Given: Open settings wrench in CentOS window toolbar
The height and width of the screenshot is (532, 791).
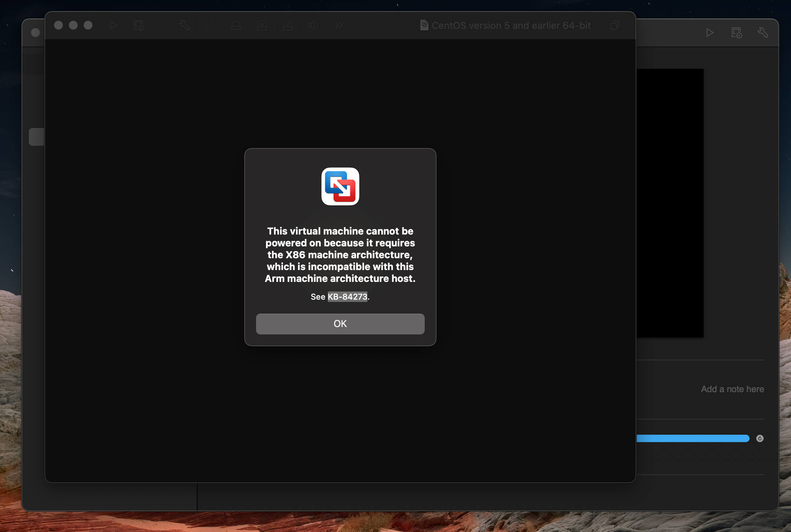Looking at the screenshot, I should [x=184, y=26].
